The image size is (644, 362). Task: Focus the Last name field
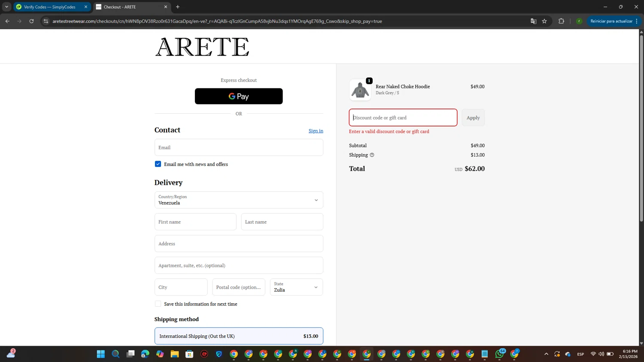point(282,222)
